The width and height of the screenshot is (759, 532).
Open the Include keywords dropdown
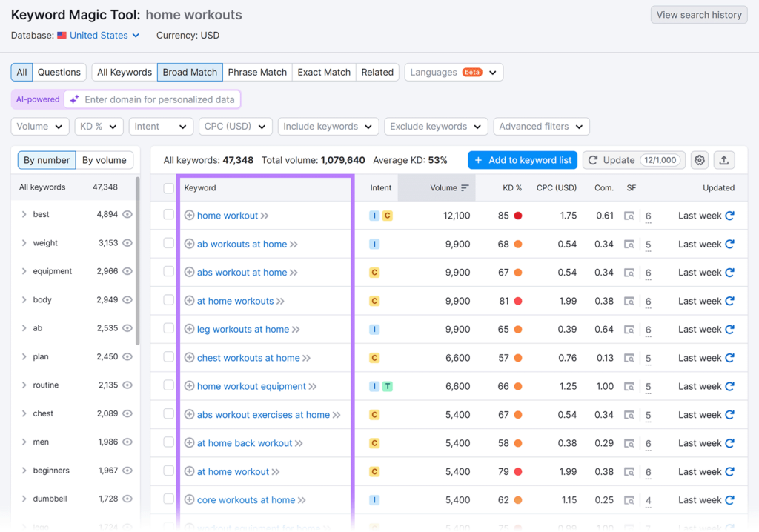[x=328, y=127]
